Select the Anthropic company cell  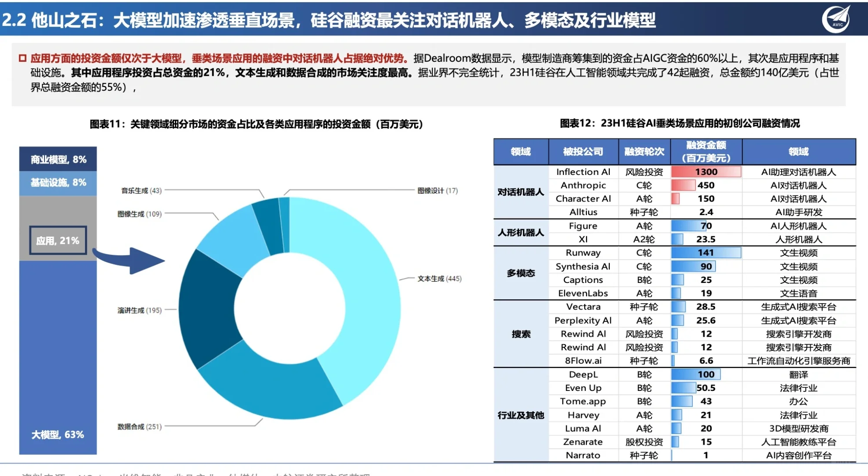click(583, 186)
